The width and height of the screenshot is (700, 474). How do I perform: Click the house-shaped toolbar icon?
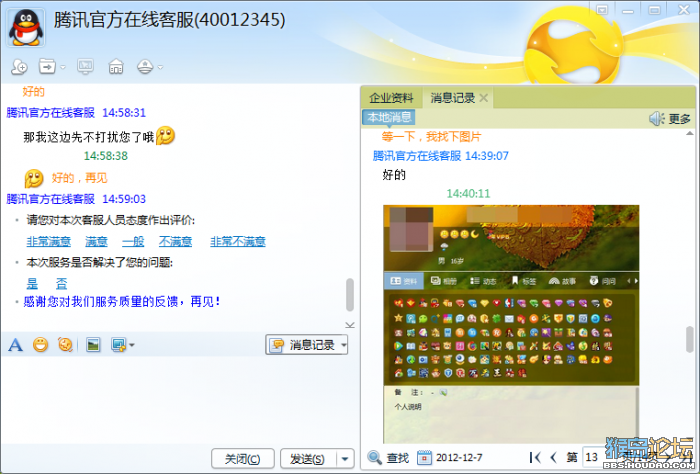(x=116, y=67)
